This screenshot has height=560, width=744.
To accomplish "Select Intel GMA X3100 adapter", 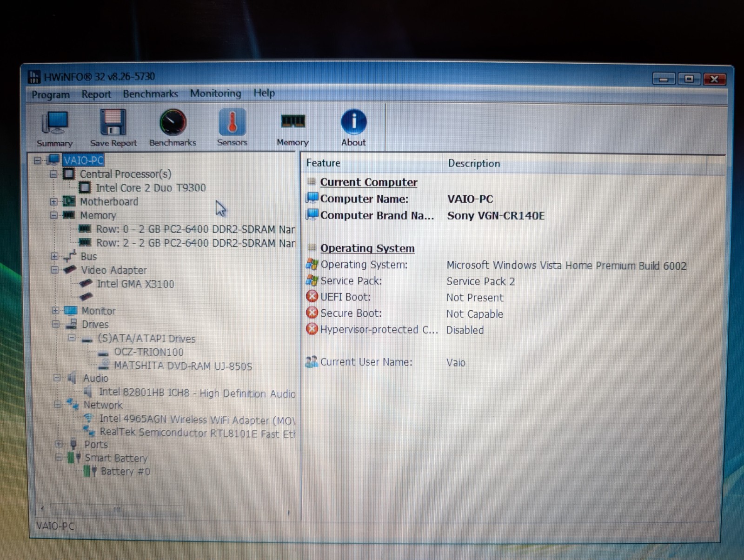I will [x=135, y=283].
